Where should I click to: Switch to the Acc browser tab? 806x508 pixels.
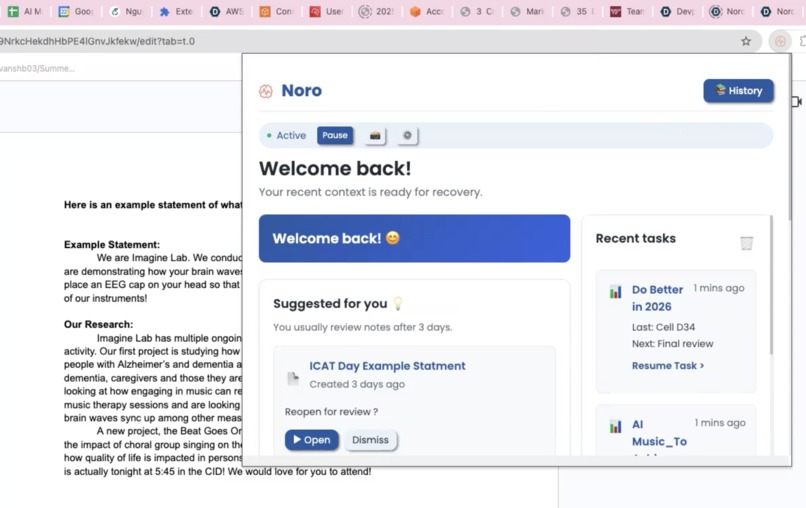tap(427, 11)
